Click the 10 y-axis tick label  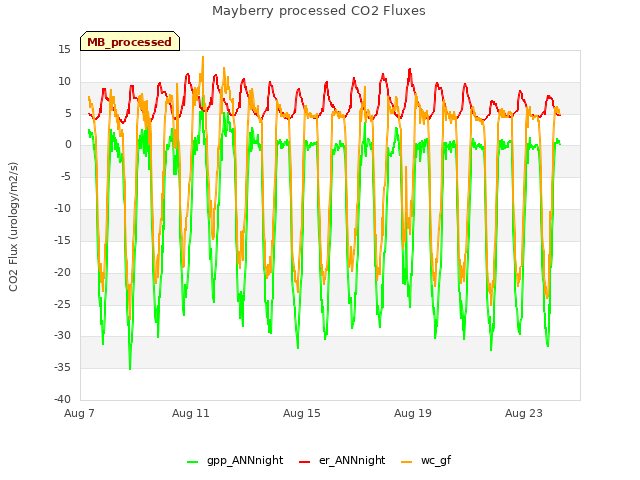(64, 81)
